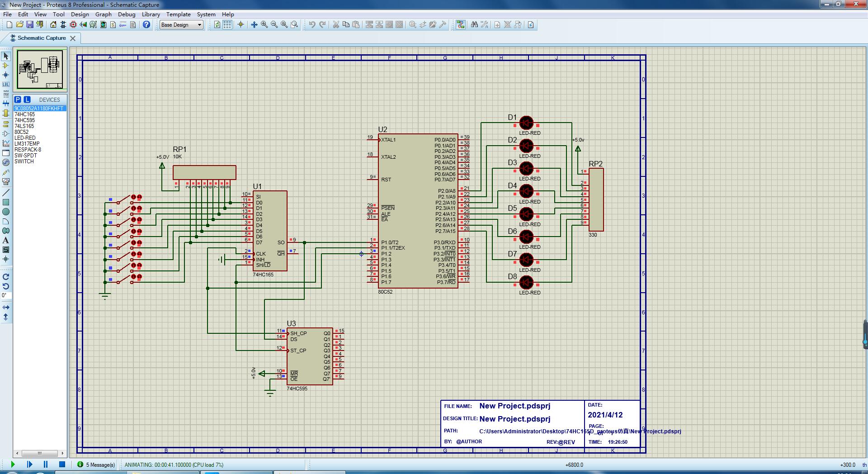
Task: Open the Base Design variant dropdown
Action: [181, 25]
